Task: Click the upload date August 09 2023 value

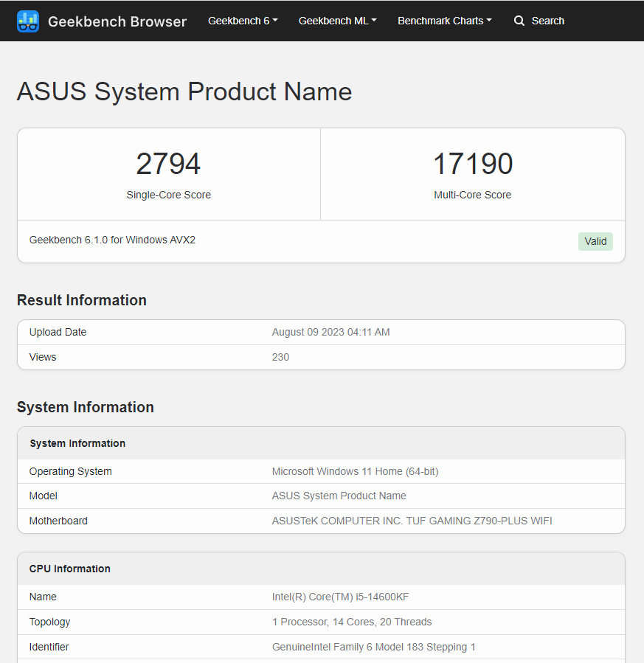Action: pyautogui.click(x=330, y=332)
